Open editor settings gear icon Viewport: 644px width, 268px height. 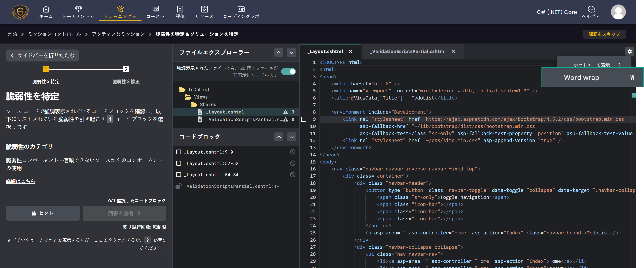click(629, 51)
